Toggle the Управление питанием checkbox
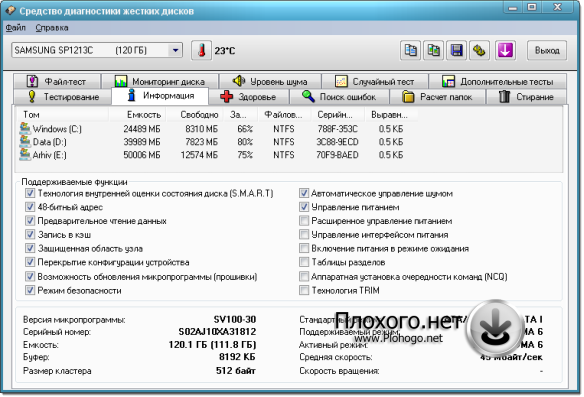Image resolution: width=584 pixels, height=397 pixels. click(304, 207)
